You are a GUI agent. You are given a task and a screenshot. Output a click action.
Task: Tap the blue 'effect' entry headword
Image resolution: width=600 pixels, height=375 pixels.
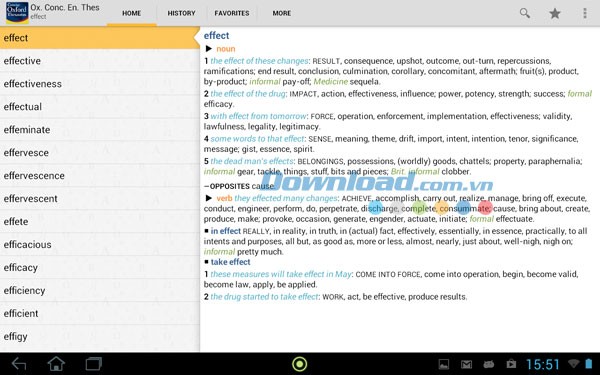(216, 36)
